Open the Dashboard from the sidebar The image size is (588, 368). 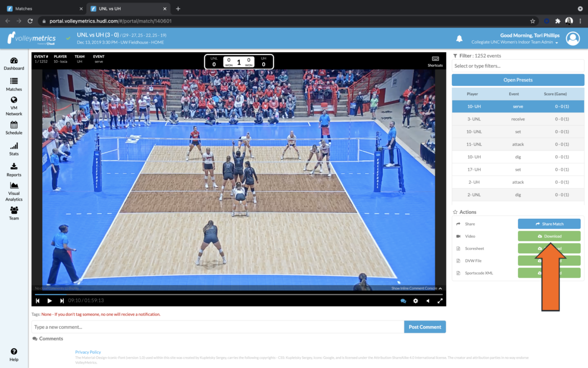click(14, 63)
